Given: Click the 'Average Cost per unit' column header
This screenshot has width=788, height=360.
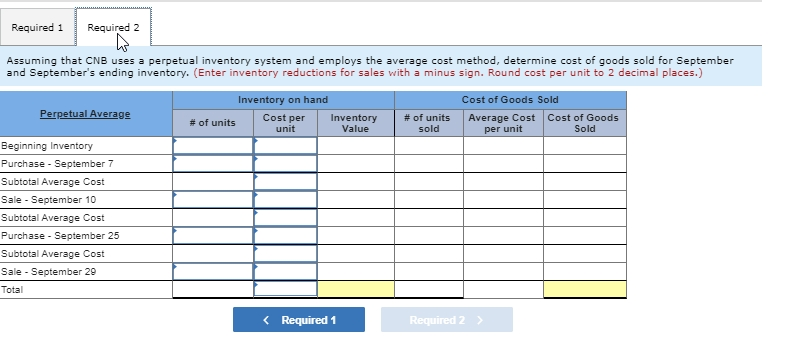Looking at the screenshot, I should (503, 123).
